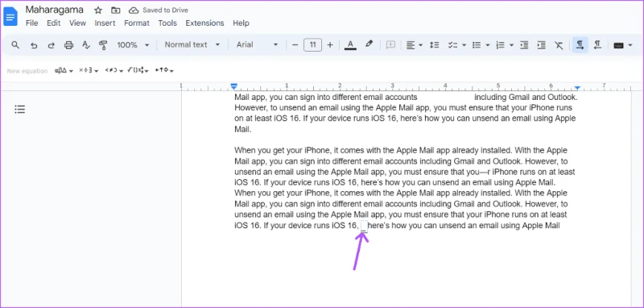The height and width of the screenshot is (308, 644).
Task: Open the Arial font dropdown
Action: (x=257, y=44)
